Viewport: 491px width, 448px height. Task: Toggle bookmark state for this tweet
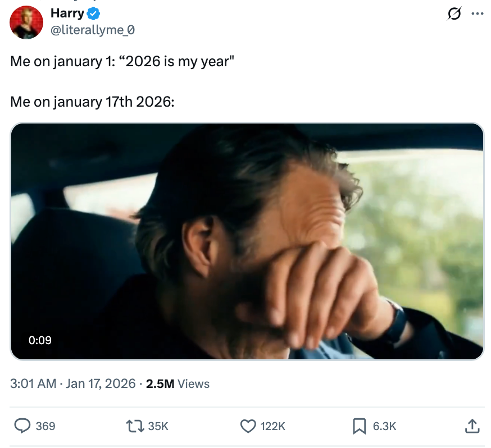coord(358,427)
